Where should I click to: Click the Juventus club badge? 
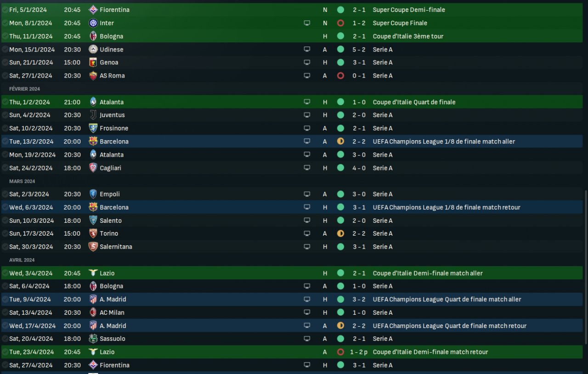coord(93,115)
